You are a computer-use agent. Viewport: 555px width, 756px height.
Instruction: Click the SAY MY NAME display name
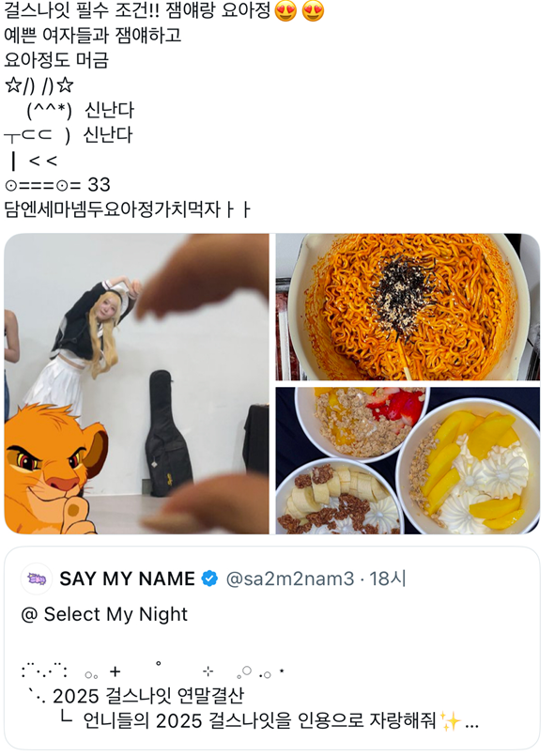(x=128, y=579)
